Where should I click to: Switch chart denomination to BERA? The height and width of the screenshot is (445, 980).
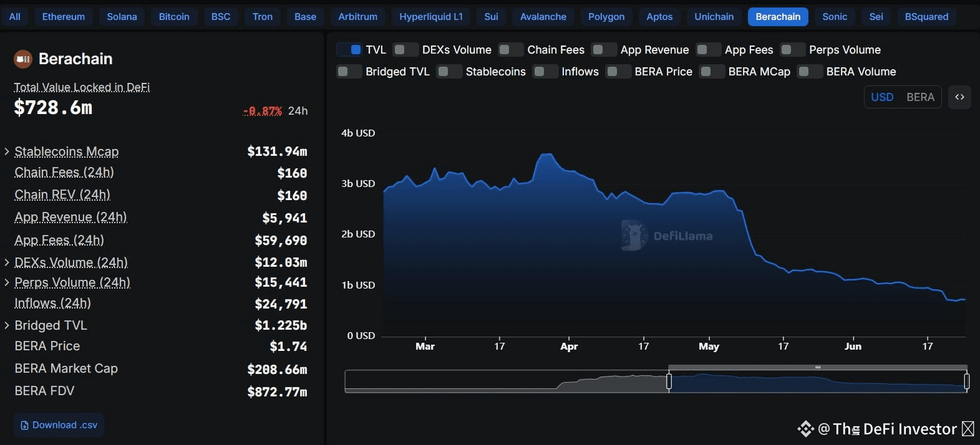click(920, 97)
